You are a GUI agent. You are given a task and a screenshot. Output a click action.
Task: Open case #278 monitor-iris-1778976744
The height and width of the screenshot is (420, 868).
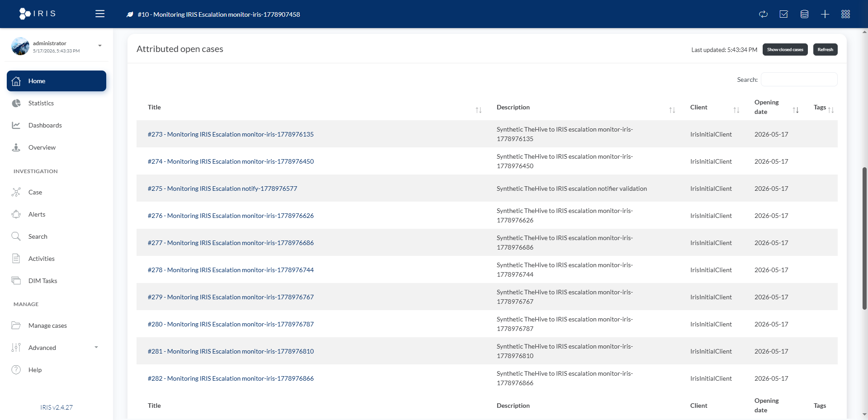(x=231, y=270)
